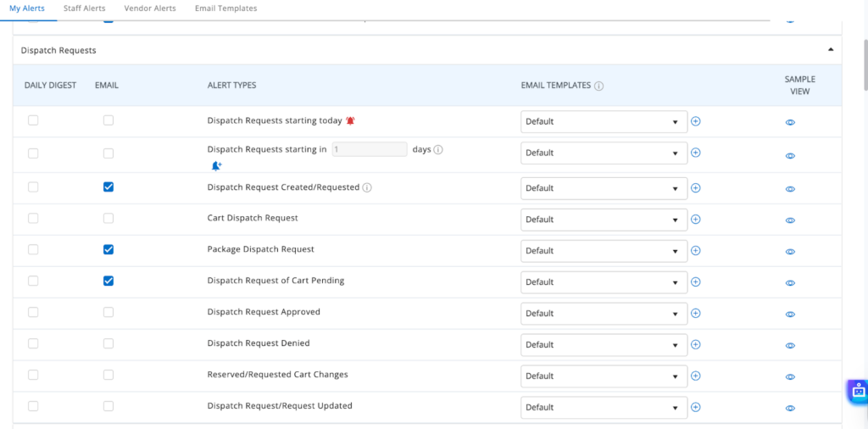Collapse the Dispatch Requests section

[x=830, y=50]
